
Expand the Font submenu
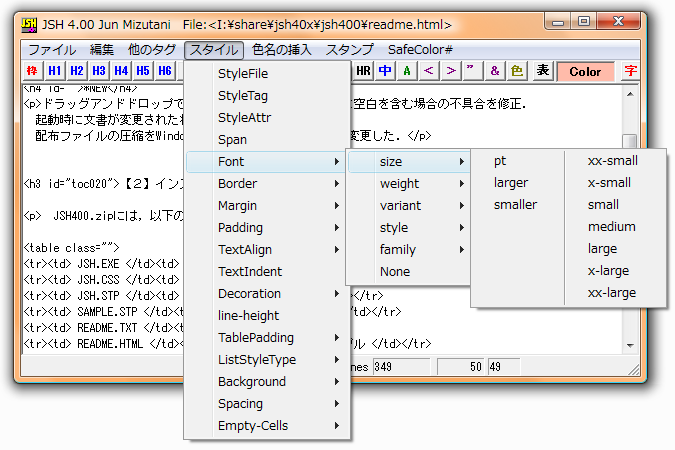[x=267, y=161]
